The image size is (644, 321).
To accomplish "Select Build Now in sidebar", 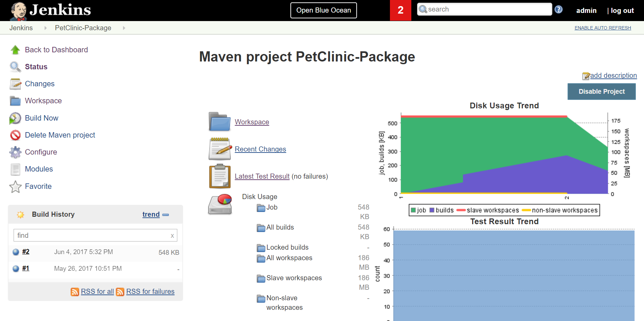I will pyautogui.click(x=42, y=118).
